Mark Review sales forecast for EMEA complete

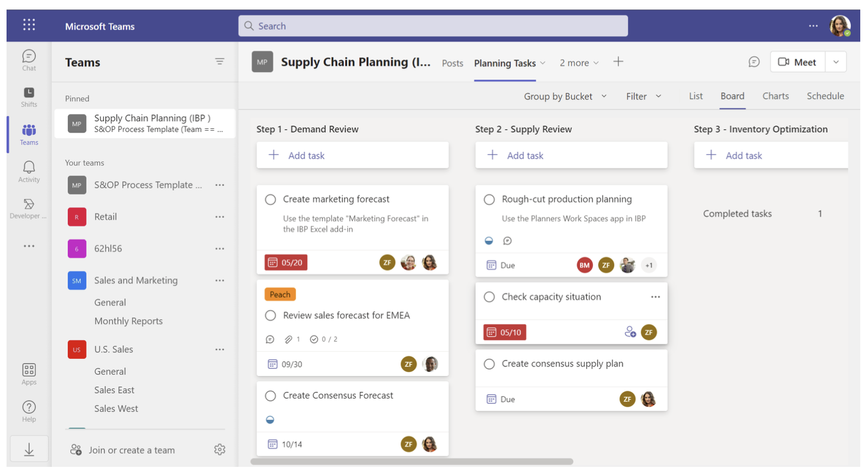click(271, 315)
